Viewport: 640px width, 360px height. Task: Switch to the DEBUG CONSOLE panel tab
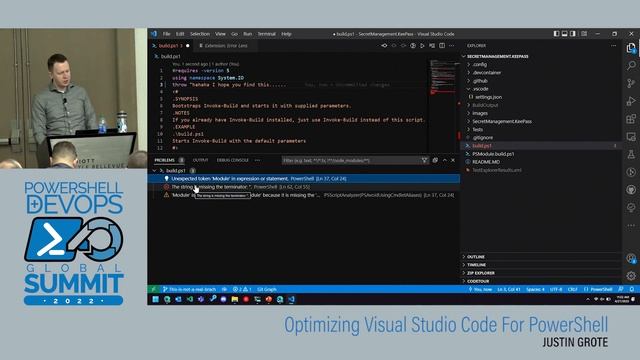coord(233,160)
